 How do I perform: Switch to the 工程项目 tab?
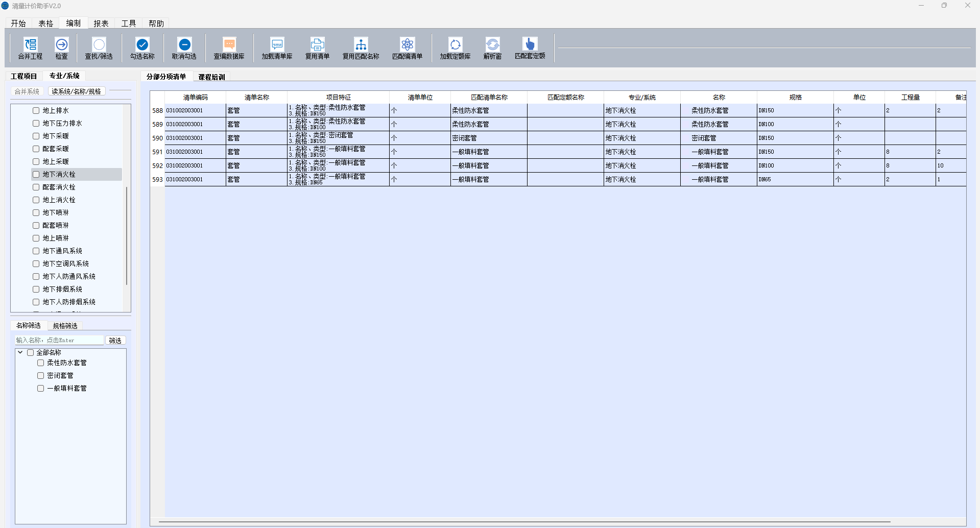(x=24, y=76)
